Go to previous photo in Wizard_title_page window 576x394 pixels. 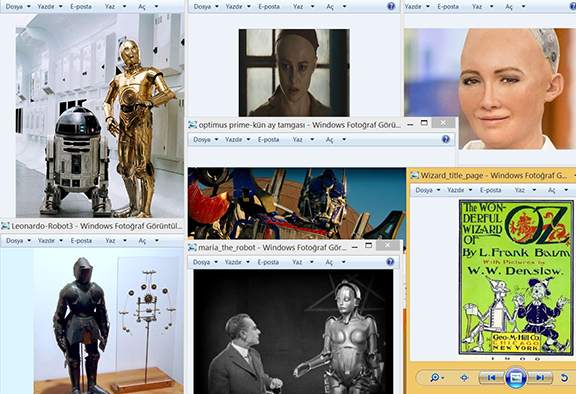(492, 377)
